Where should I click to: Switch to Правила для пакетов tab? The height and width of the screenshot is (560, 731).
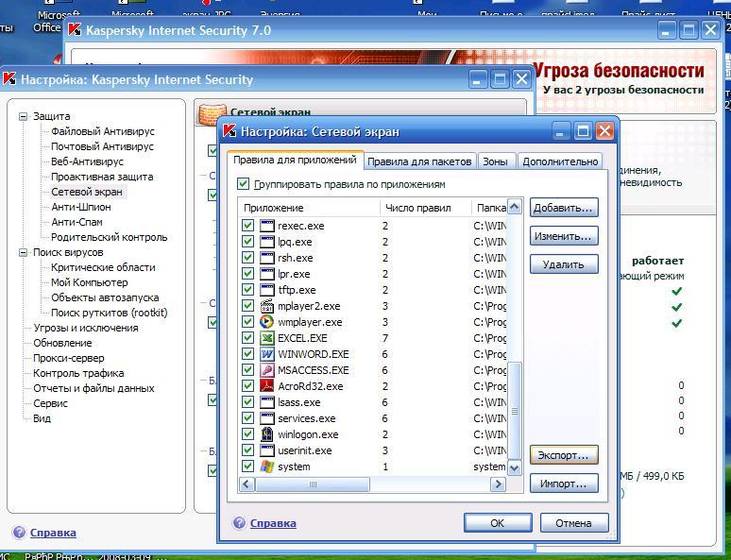point(419,161)
